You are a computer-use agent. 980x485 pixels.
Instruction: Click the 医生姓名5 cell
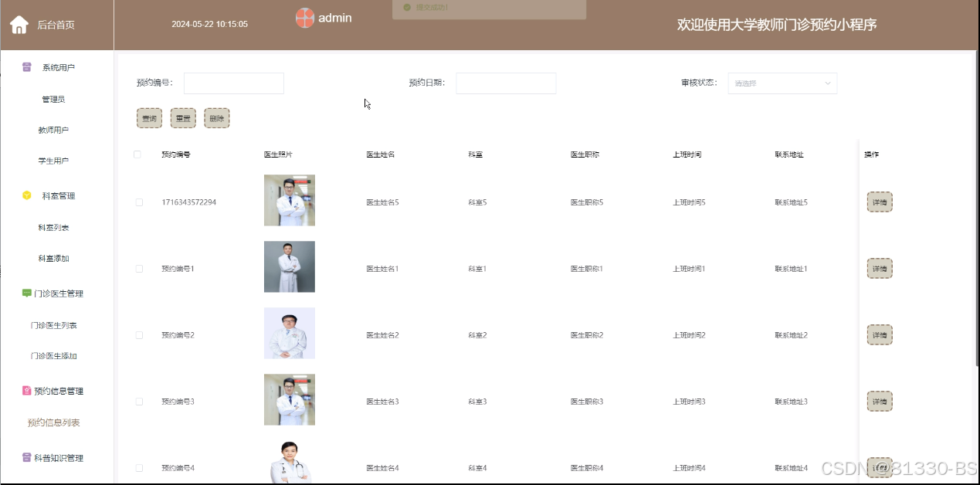pyautogui.click(x=382, y=202)
